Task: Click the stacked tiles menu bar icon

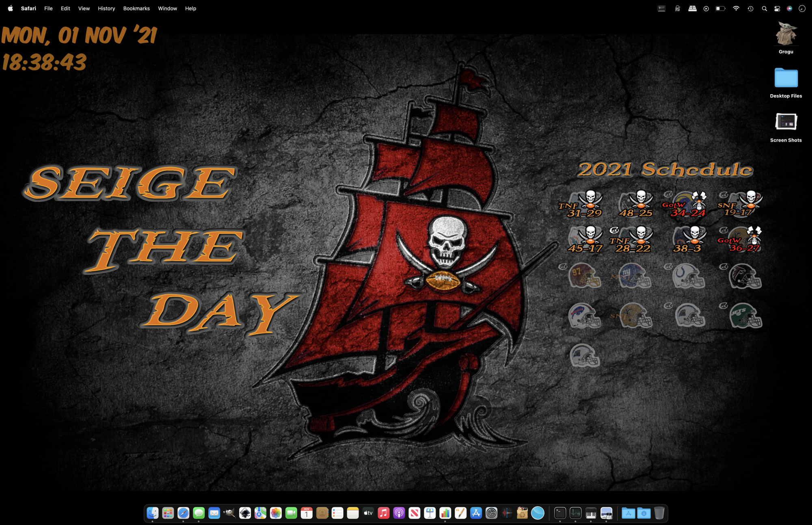Action: click(x=692, y=8)
